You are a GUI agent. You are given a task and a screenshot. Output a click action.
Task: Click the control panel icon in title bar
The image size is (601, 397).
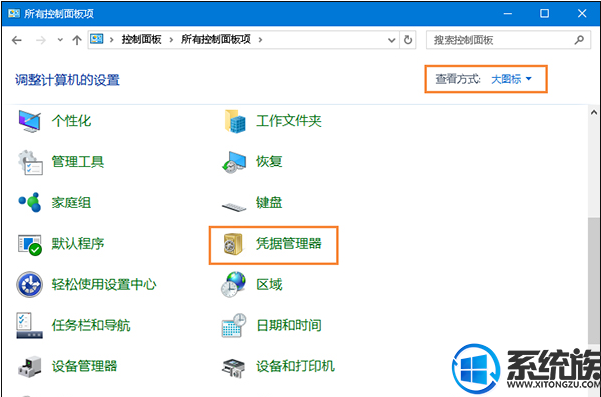[x=14, y=13]
